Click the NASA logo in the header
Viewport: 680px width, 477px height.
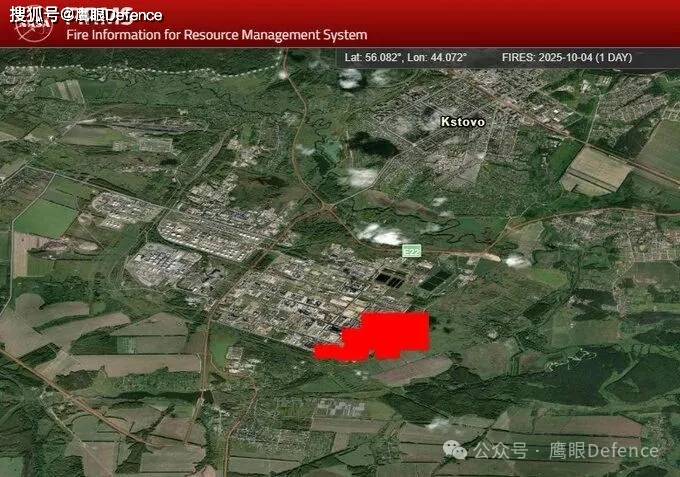pyautogui.click(x=36, y=27)
